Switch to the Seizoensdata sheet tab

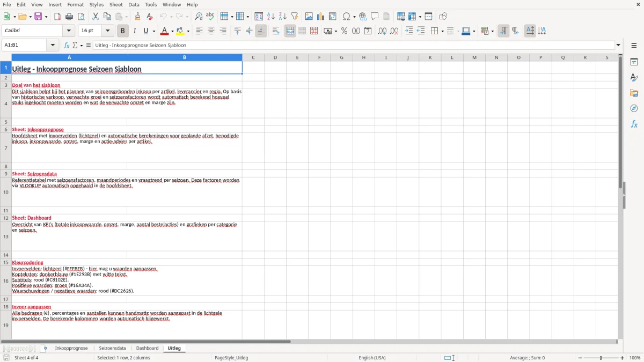click(112, 348)
